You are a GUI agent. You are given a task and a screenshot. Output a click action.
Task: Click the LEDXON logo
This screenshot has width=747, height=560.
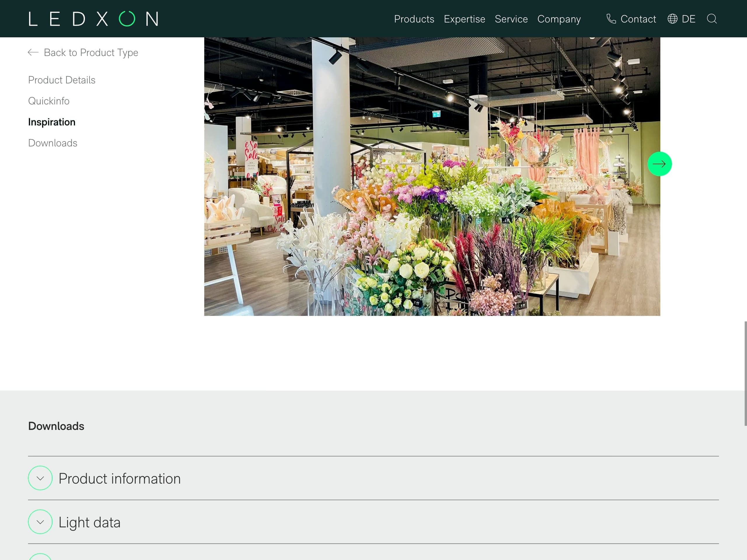pyautogui.click(x=94, y=19)
